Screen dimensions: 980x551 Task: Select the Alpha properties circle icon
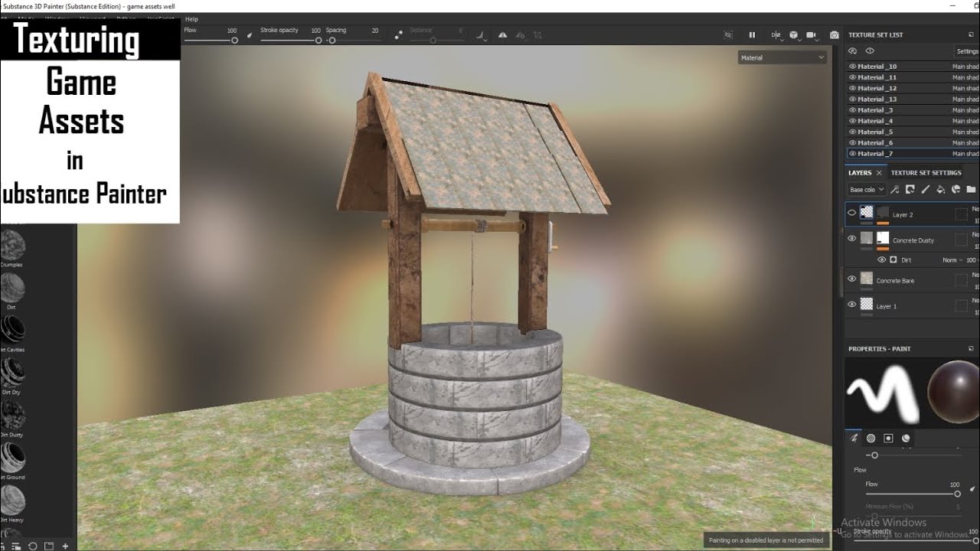[x=871, y=439]
